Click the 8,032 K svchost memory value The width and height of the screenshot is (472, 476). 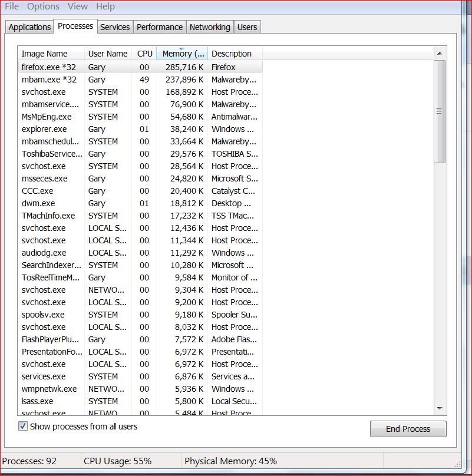pos(189,327)
